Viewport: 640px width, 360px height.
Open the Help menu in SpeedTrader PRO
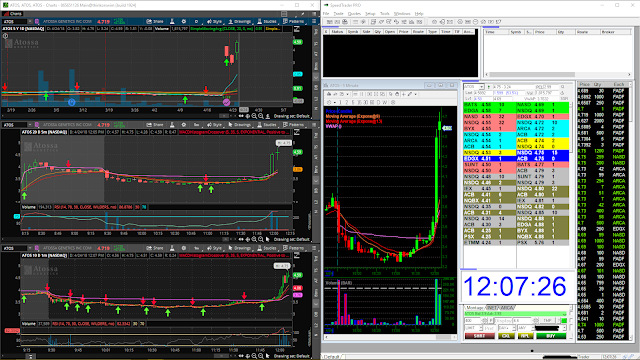[419, 13]
